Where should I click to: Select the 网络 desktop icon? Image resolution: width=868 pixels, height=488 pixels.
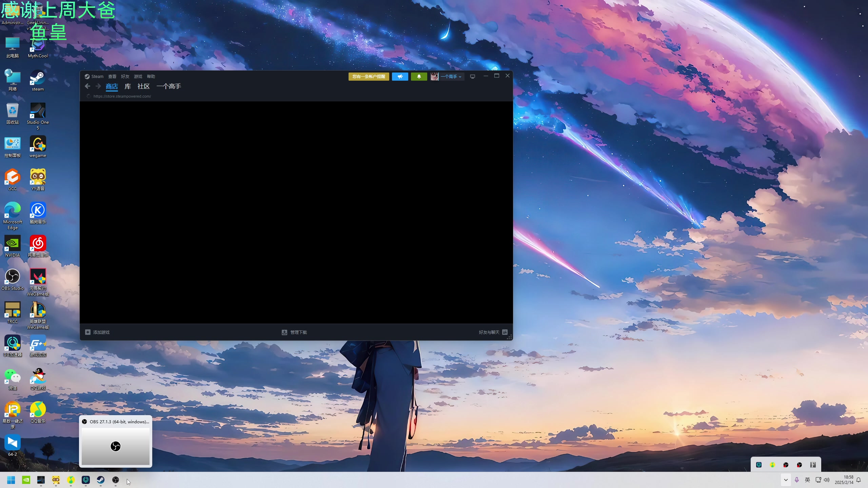pos(13,81)
